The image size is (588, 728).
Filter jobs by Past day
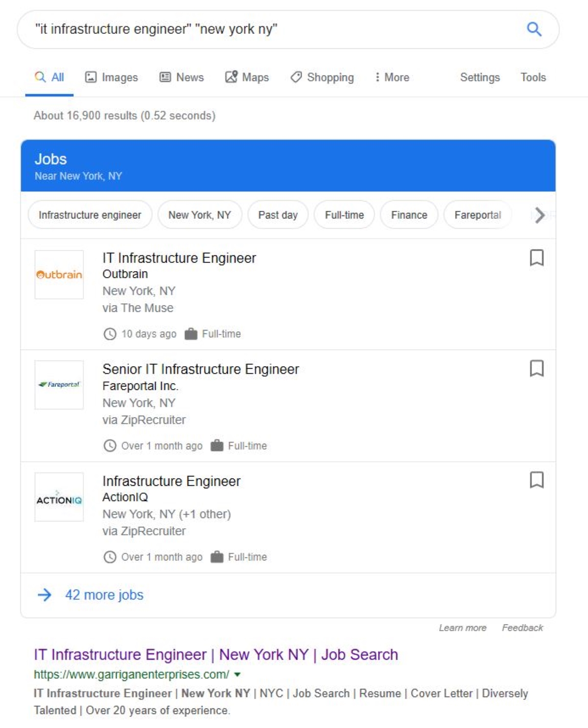[x=278, y=215]
